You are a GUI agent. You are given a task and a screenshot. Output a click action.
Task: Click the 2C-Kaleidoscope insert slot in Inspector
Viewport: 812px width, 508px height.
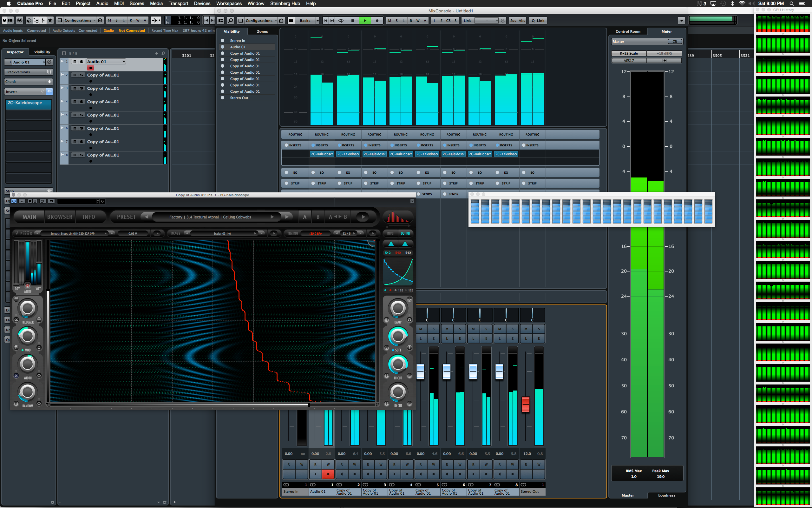coord(29,104)
